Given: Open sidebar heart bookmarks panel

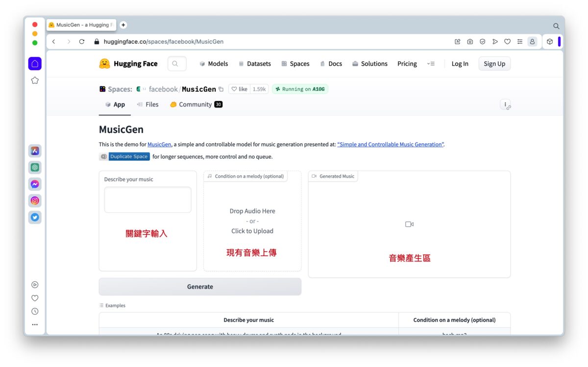Looking at the screenshot, I should tap(35, 298).
